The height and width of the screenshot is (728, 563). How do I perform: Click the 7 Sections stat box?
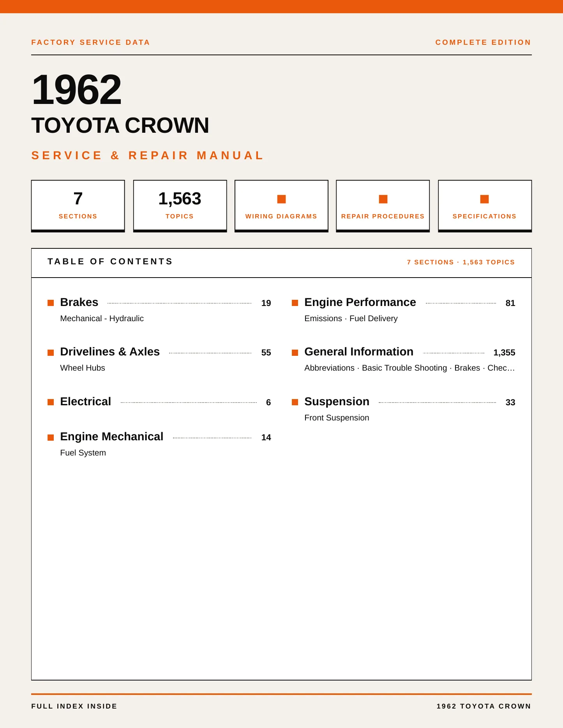(x=78, y=206)
